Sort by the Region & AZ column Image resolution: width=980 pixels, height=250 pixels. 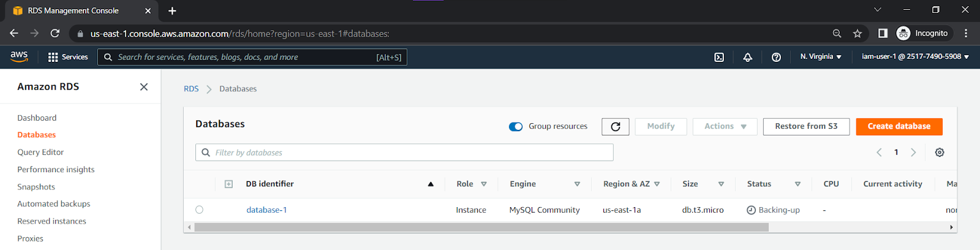(657, 184)
